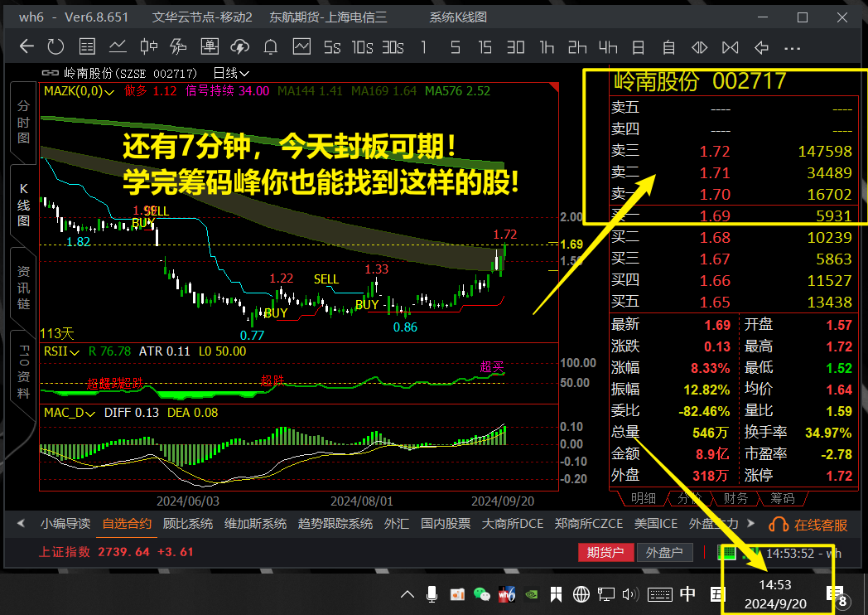The height and width of the screenshot is (615, 868).
Task: Click the back arrow icon in toolbar
Action: 27,47
